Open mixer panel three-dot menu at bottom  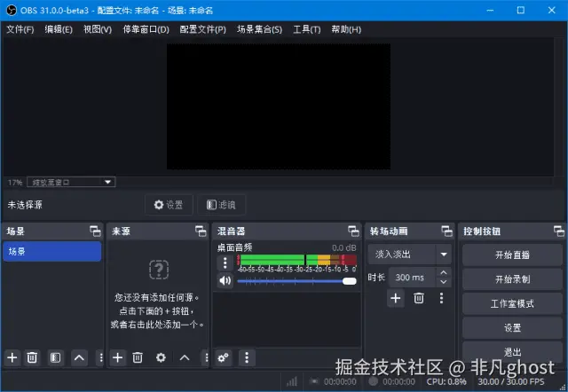(247, 357)
